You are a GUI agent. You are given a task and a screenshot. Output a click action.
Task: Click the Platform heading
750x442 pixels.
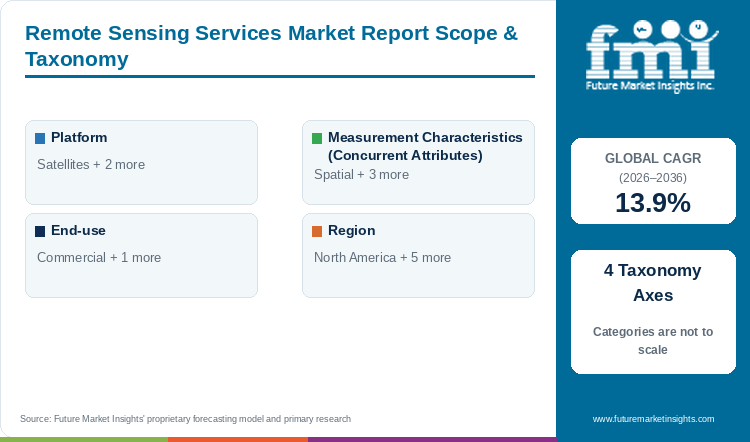[79, 138]
